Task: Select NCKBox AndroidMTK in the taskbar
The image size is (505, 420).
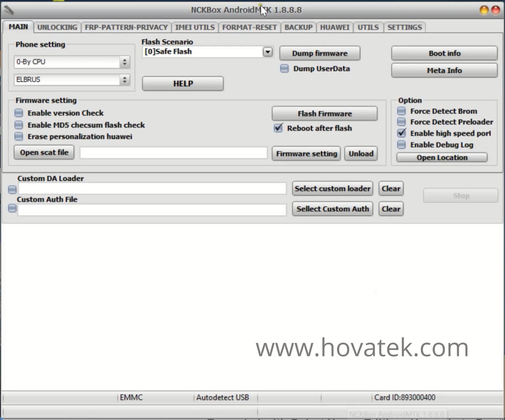Action: [x=395, y=414]
